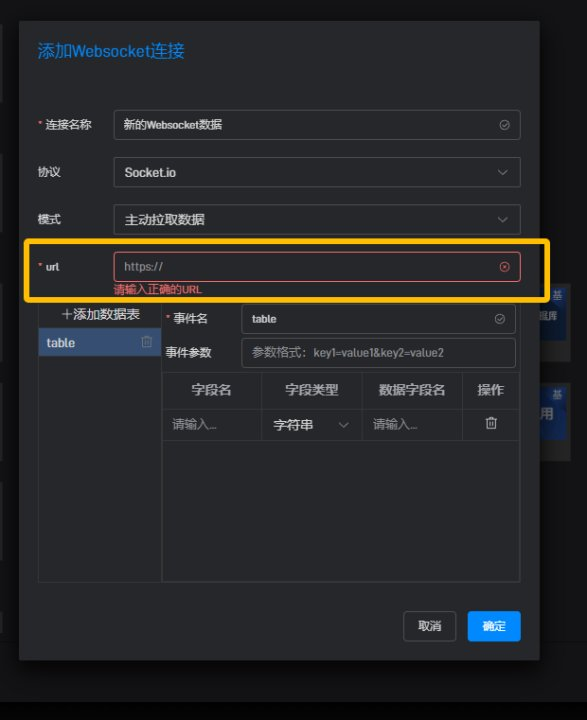Expand the 模式 主动拉取数据 dropdown
587x720 pixels.
point(317,219)
